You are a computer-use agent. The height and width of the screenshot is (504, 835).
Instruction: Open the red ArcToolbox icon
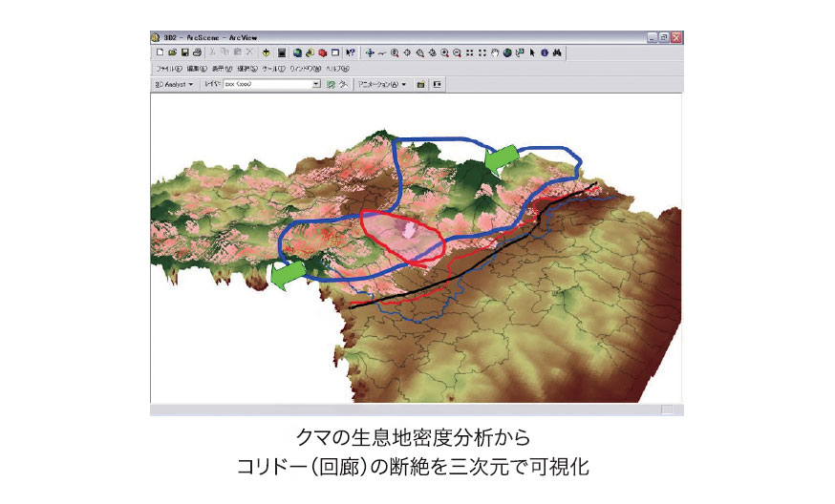pyautogui.click(x=323, y=52)
